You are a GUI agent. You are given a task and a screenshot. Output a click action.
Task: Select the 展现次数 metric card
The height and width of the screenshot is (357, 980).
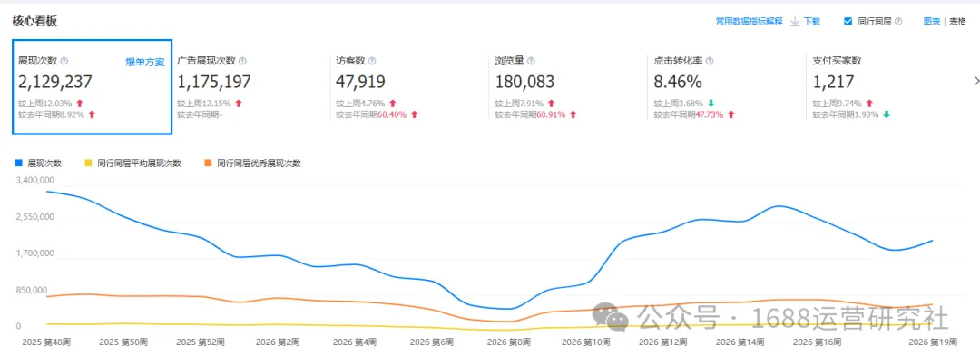click(x=92, y=87)
